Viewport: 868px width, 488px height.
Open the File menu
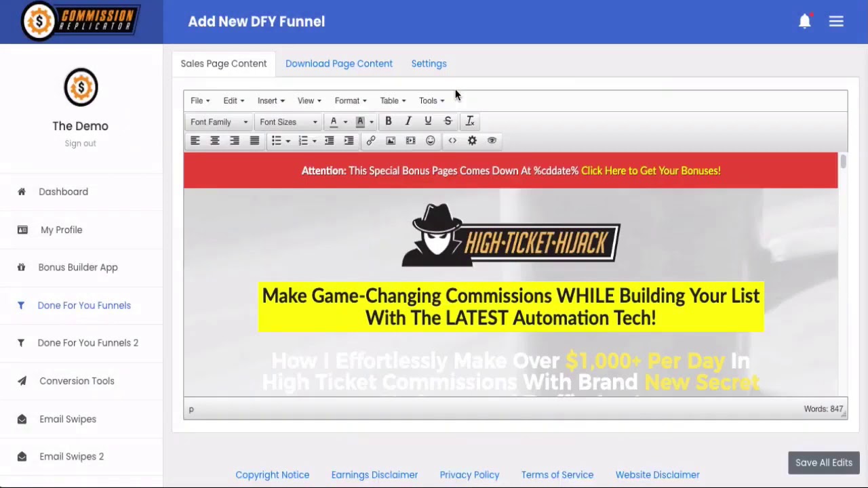(200, 101)
